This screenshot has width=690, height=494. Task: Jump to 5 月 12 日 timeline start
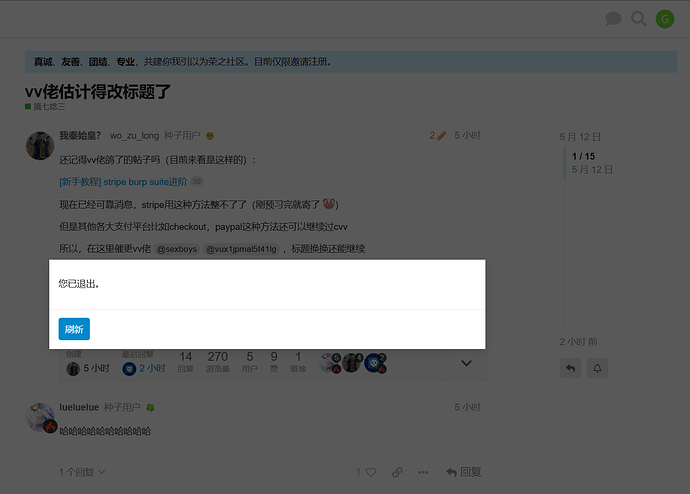pyautogui.click(x=580, y=137)
